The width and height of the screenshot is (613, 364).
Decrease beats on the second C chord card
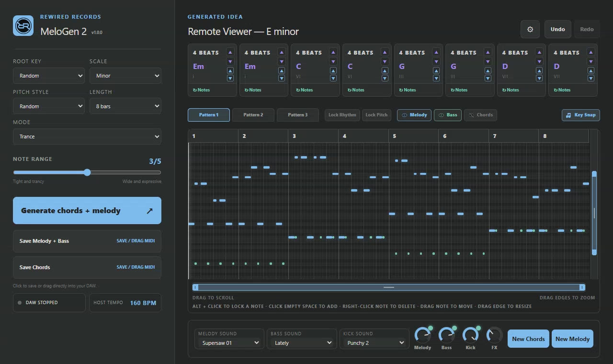pos(385,61)
